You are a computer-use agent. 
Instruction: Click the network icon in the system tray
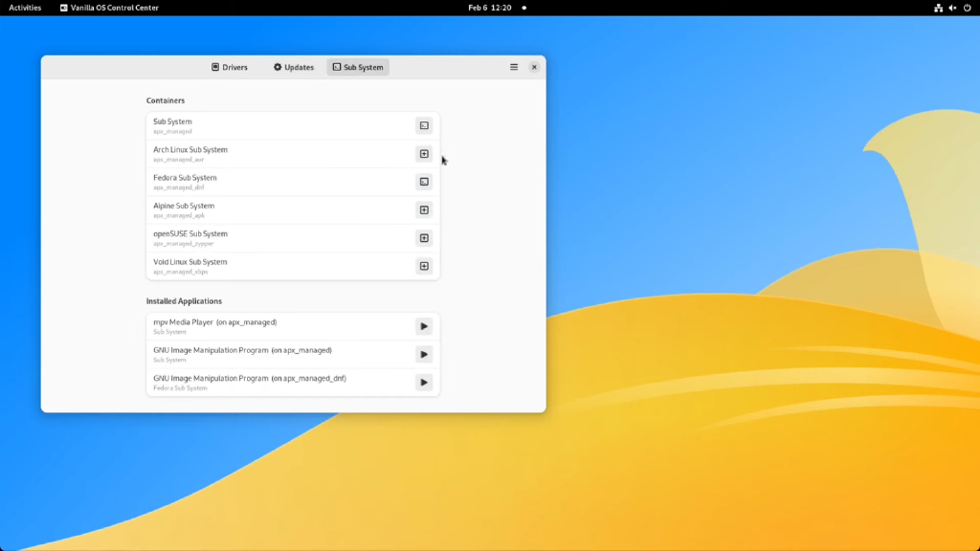936,8
